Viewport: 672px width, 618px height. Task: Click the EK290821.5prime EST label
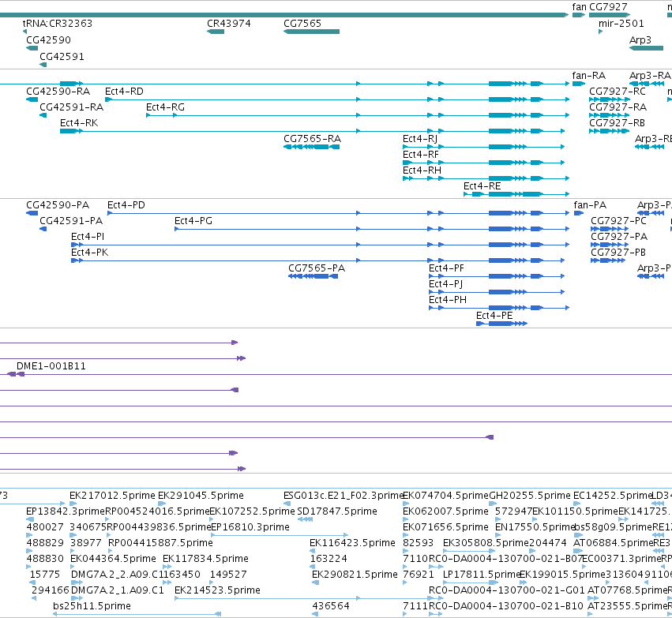355,575
